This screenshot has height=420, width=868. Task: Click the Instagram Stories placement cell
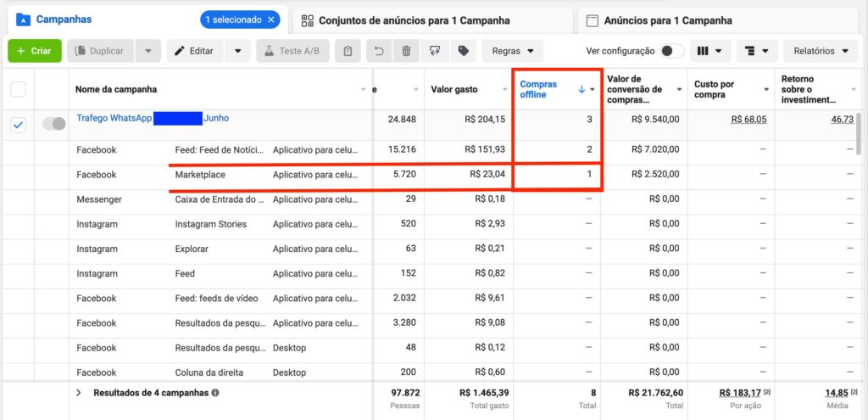pyautogui.click(x=211, y=224)
